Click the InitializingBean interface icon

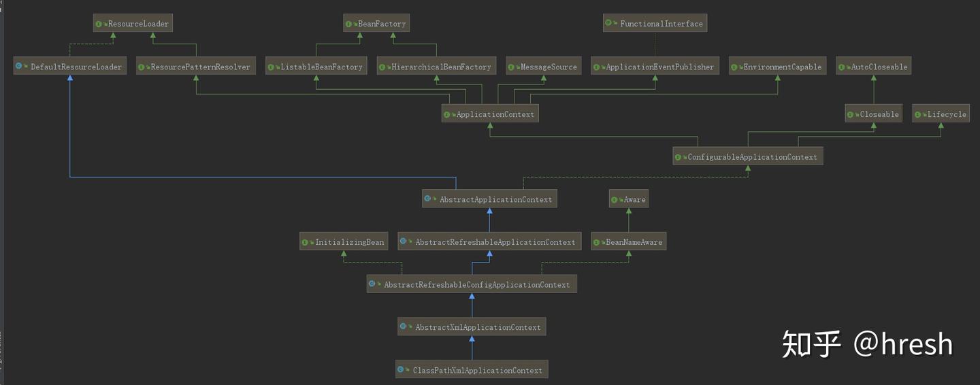click(306, 242)
